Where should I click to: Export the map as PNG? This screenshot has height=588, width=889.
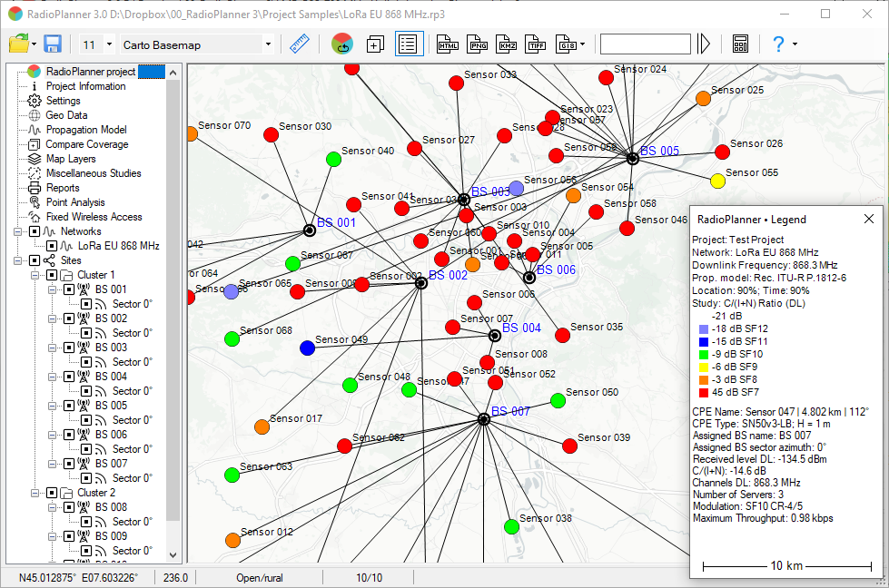[x=476, y=44]
